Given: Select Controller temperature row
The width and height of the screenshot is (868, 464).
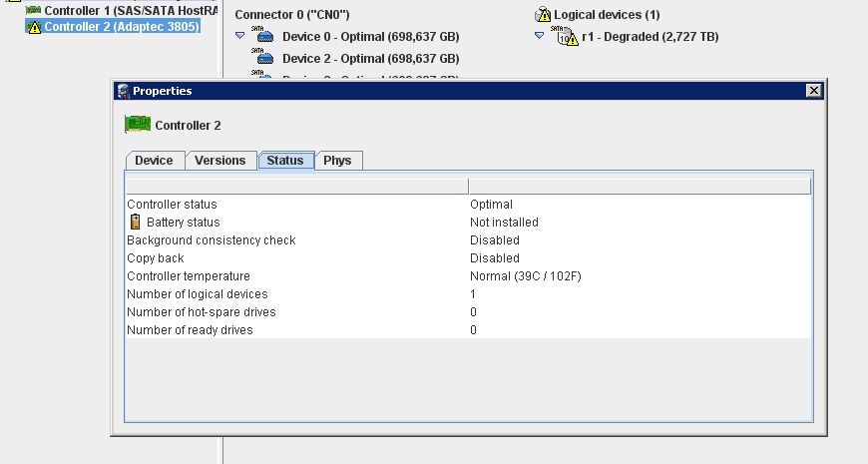Looking at the screenshot, I should (468, 275).
